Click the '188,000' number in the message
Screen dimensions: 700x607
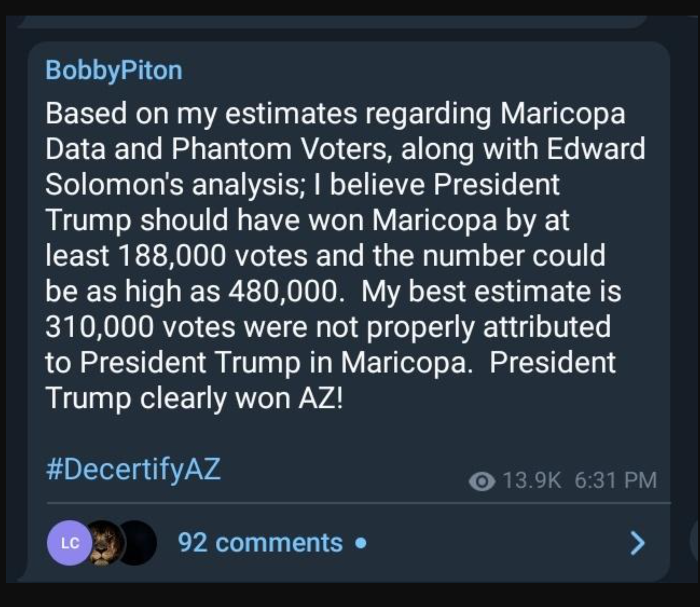(171, 256)
